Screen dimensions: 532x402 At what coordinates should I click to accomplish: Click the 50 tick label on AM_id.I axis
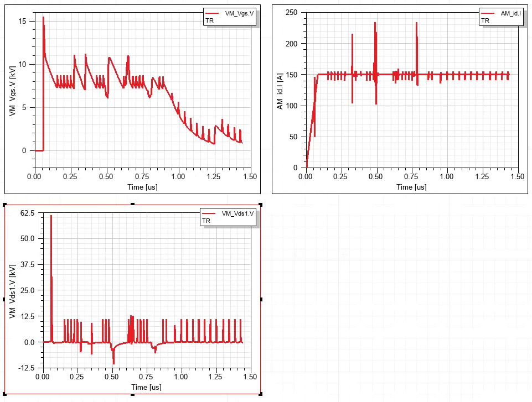293,137
